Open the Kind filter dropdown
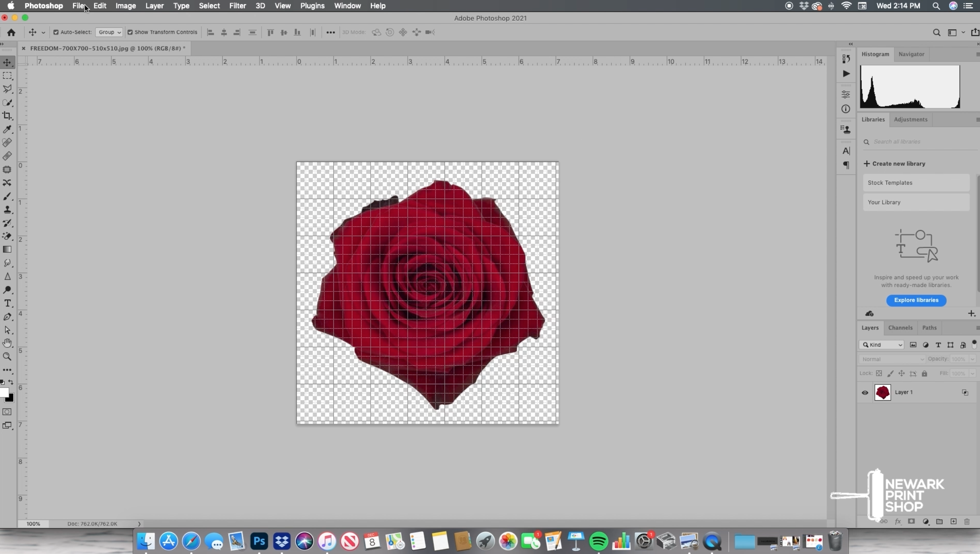The height and width of the screenshot is (554, 980). [x=882, y=345]
